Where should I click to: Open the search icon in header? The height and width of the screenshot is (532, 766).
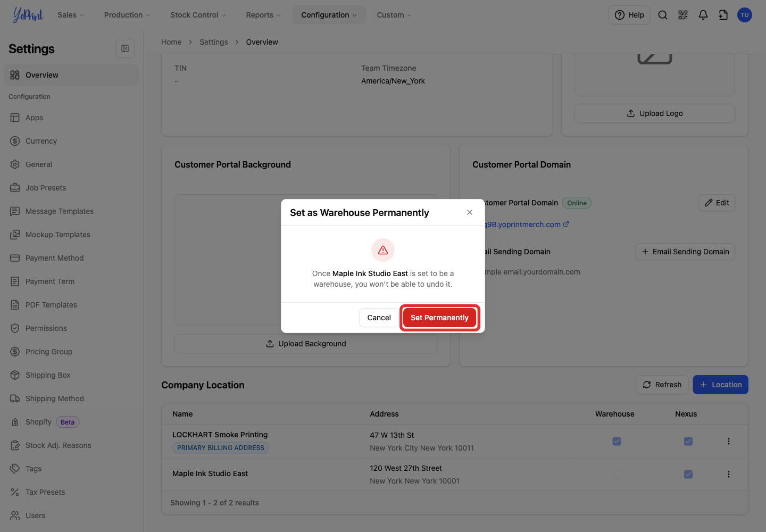point(663,15)
